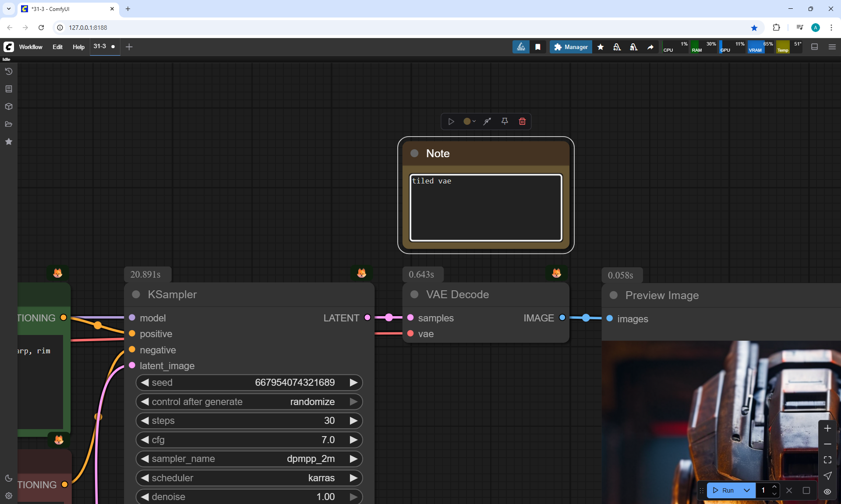Click the Manager button
Viewport: 841px width, 504px height.
(x=571, y=47)
